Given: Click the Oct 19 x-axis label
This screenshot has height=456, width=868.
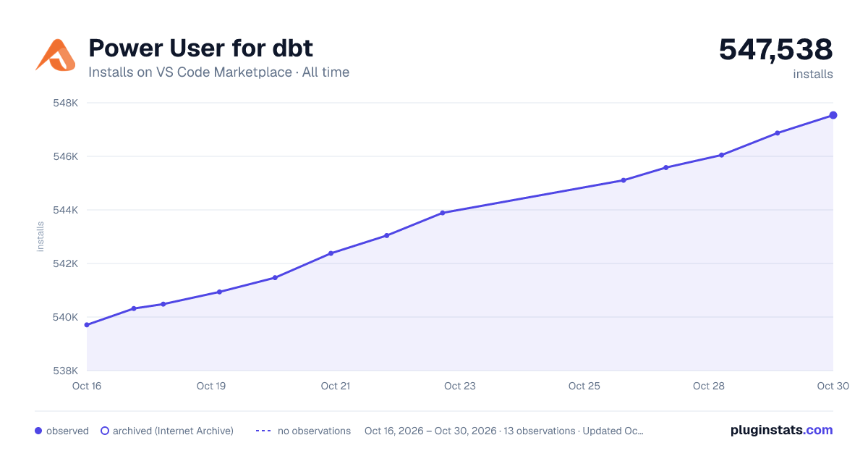Looking at the screenshot, I should (x=211, y=386).
